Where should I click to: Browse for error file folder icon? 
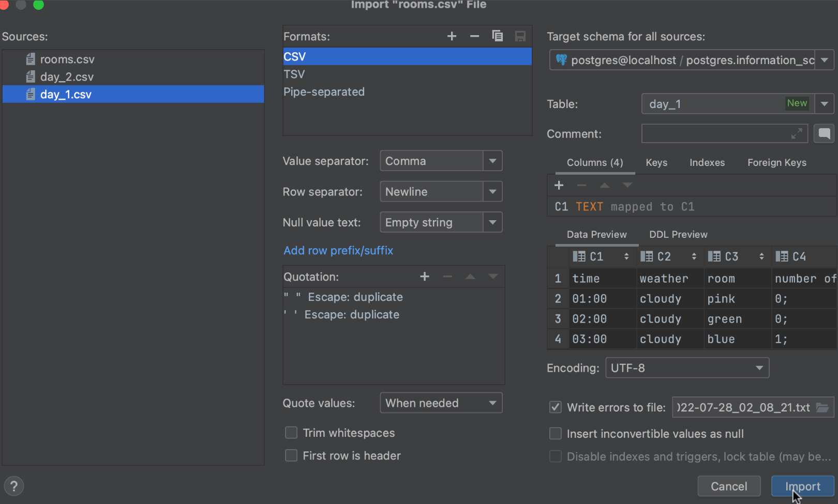[x=822, y=408]
